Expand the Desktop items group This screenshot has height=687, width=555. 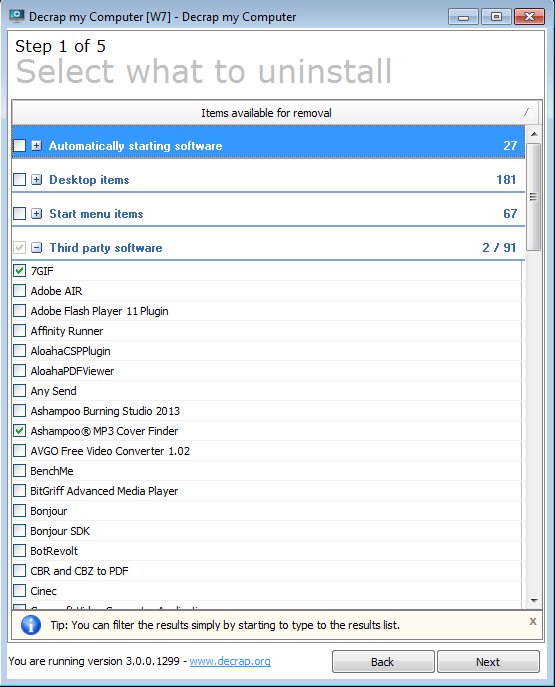37,180
